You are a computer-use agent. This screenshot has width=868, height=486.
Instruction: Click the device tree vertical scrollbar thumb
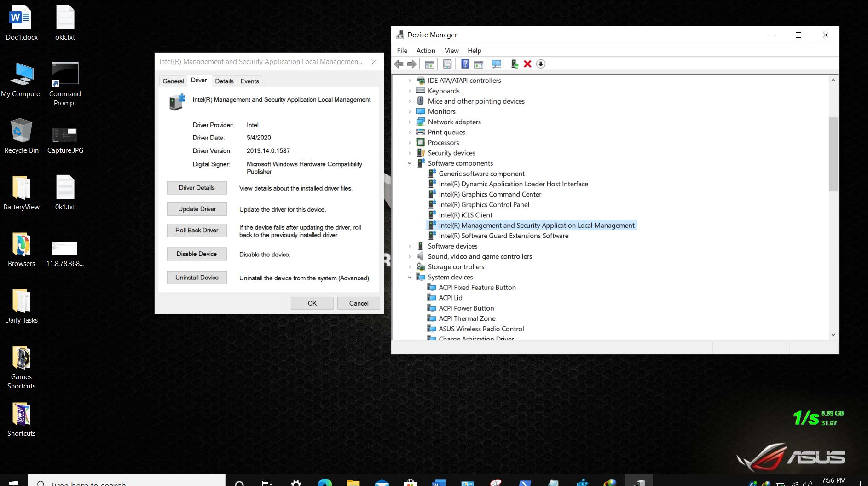point(833,154)
